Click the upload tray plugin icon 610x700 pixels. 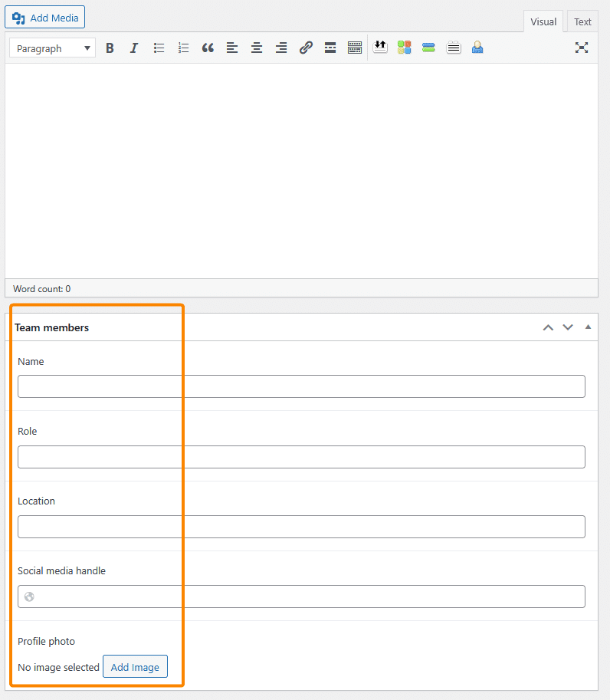pos(380,47)
